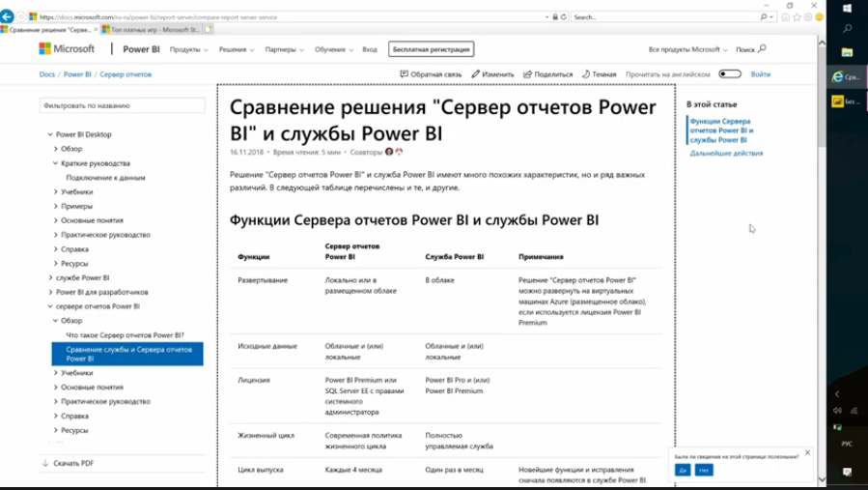Click the РУС language indicator in the tray
Screen dimensions: 868x490
pyautogui.click(x=847, y=444)
